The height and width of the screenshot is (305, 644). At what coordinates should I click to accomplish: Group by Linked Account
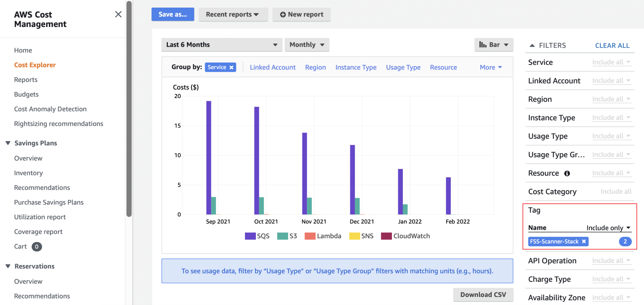[x=272, y=68]
